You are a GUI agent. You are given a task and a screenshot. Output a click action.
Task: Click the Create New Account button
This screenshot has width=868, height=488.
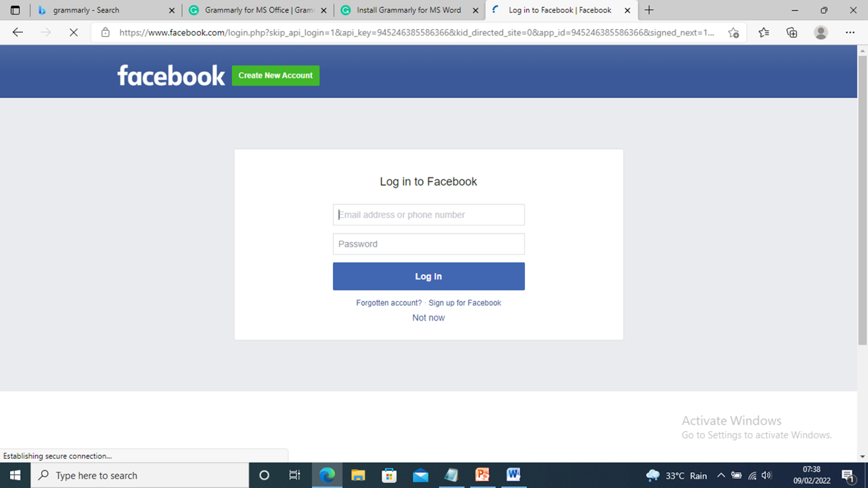click(x=276, y=75)
